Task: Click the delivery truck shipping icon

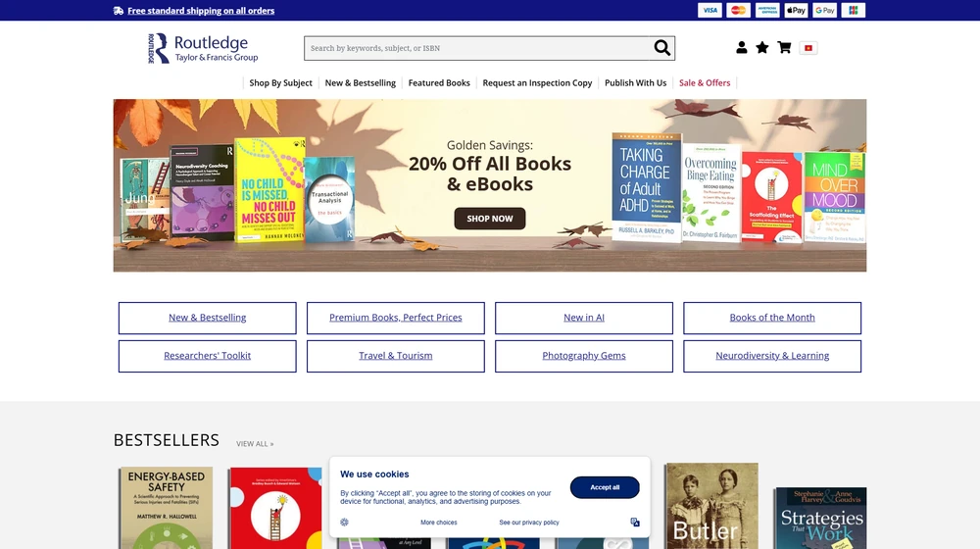Action: click(119, 11)
